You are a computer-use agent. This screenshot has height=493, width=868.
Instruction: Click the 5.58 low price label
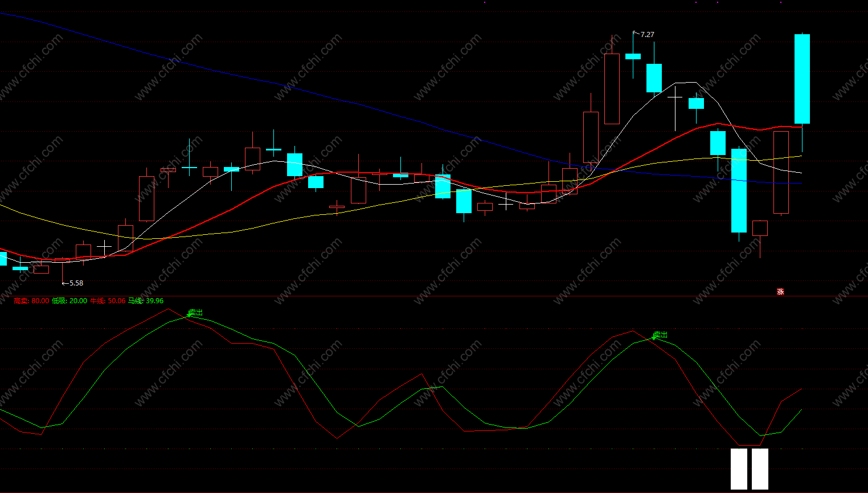[x=76, y=283]
